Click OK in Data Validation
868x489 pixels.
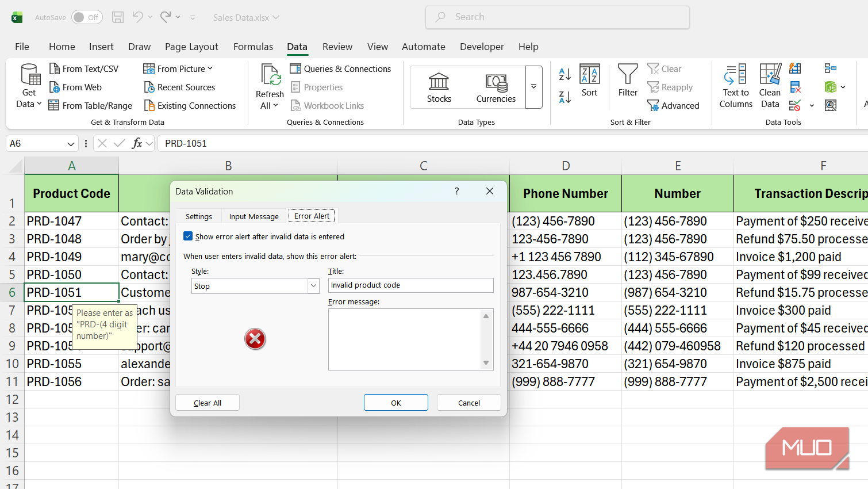point(396,403)
